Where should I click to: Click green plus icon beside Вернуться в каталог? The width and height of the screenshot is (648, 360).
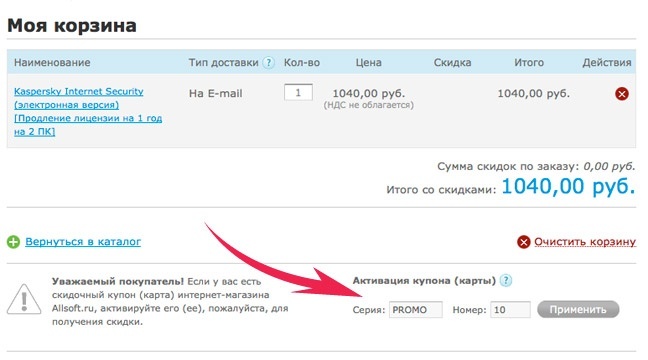coord(13,242)
